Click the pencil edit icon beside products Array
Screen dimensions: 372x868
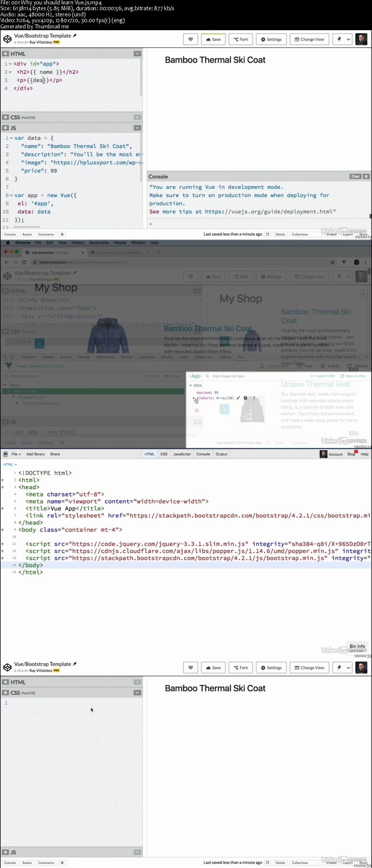[238, 398]
